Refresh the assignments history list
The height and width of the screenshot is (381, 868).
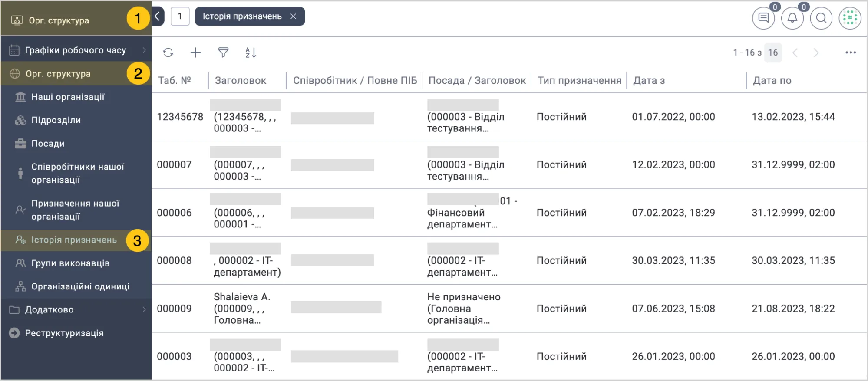[x=168, y=53]
